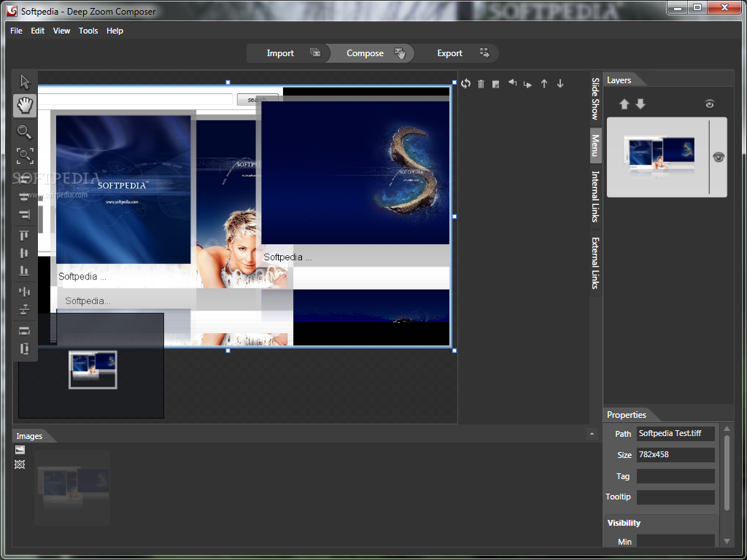Switch to the Compose workspace

(373, 53)
